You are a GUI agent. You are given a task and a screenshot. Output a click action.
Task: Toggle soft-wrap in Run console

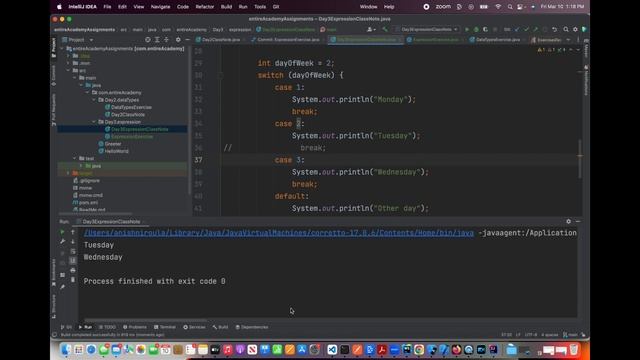click(x=73, y=251)
